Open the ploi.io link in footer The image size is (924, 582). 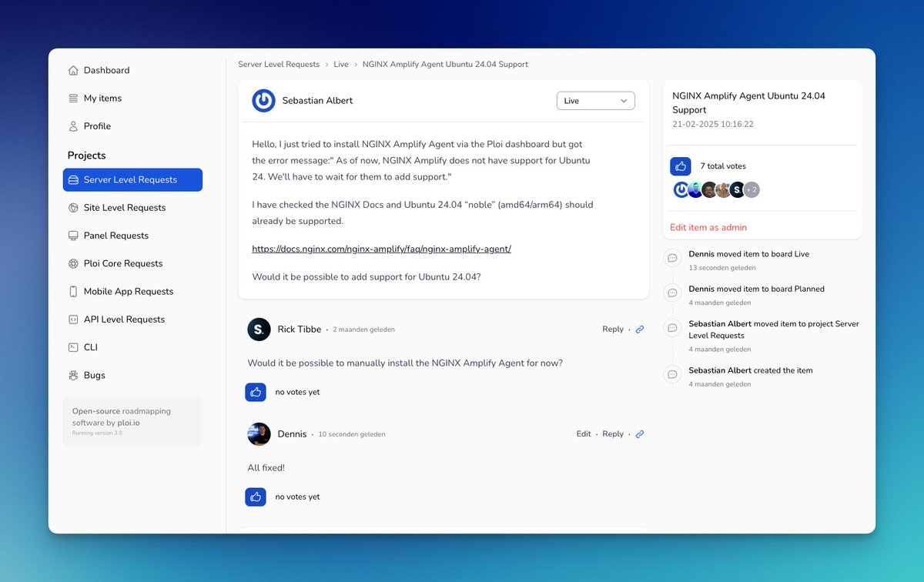coord(129,423)
